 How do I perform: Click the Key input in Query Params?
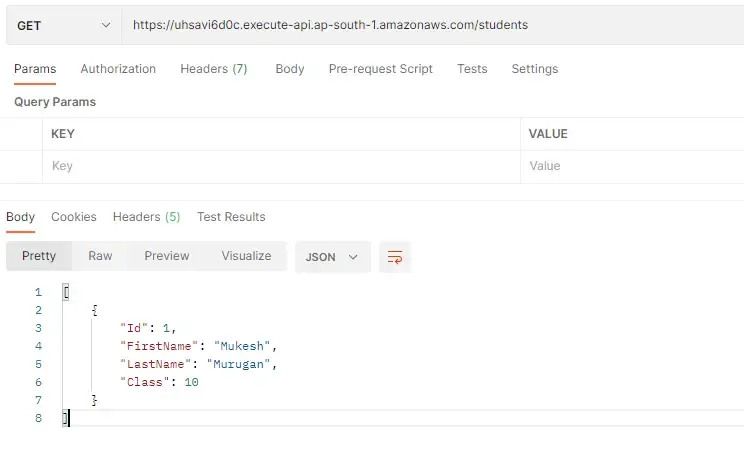[x=281, y=166]
